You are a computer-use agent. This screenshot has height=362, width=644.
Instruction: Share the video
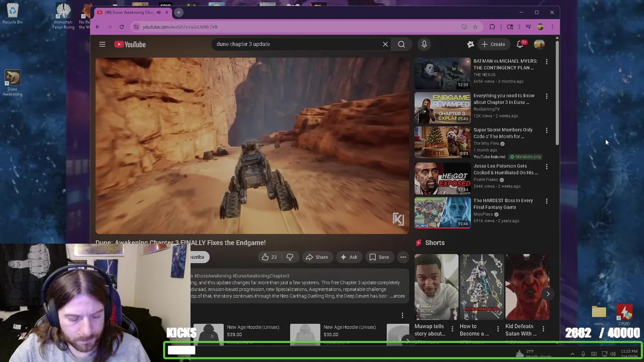tap(316, 257)
